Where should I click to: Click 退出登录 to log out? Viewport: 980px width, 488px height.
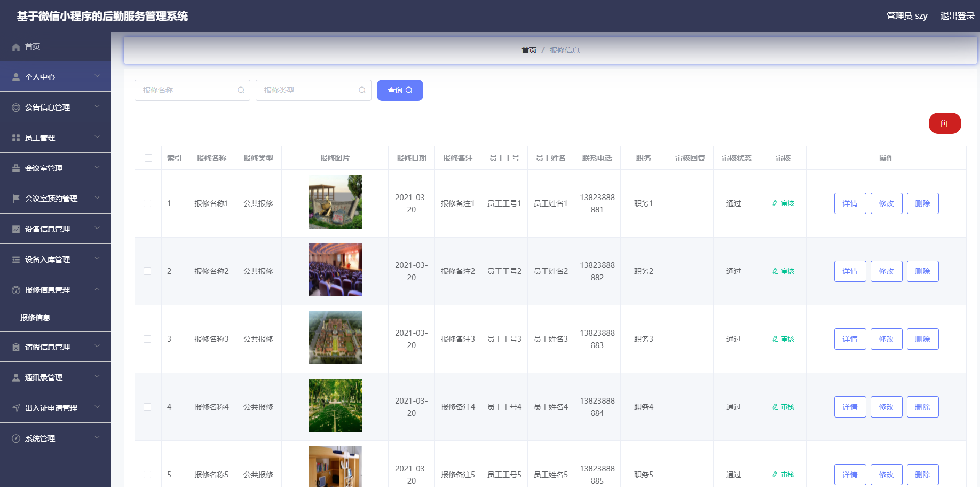pos(958,16)
